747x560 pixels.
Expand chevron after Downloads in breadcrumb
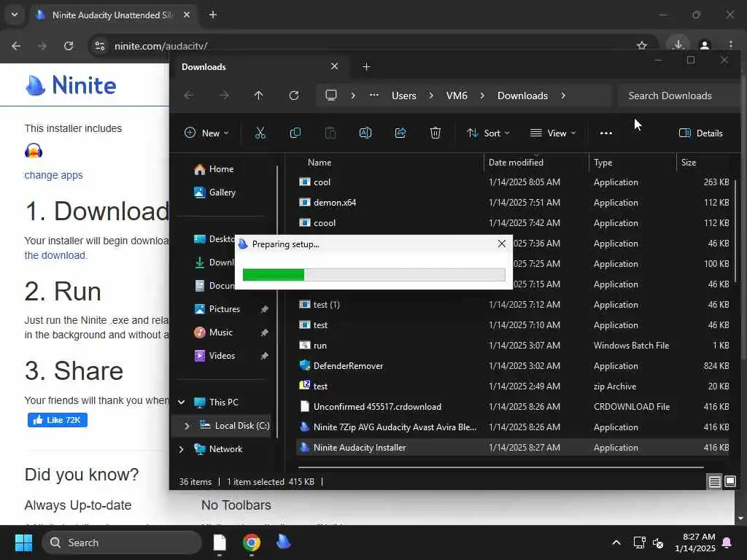coord(563,96)
